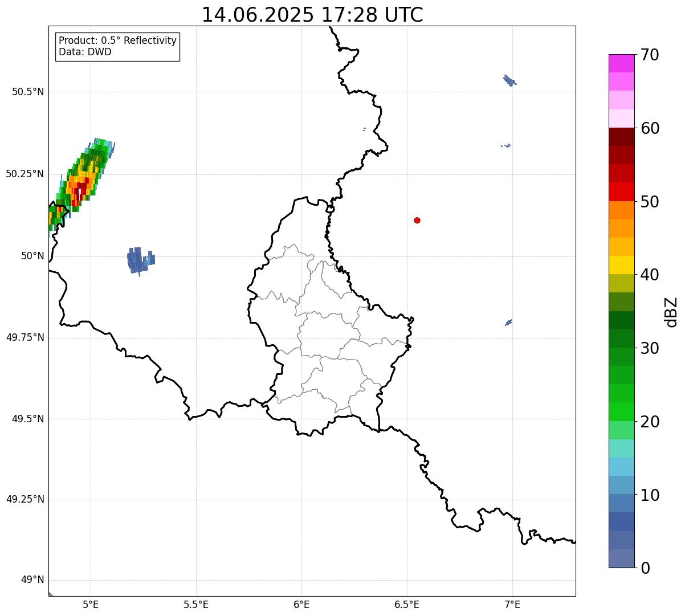Click the 49.25°N latitude tick label
The width and height of the screenshot is (685, 616).
pyautogui.click(x=25, y=499)
